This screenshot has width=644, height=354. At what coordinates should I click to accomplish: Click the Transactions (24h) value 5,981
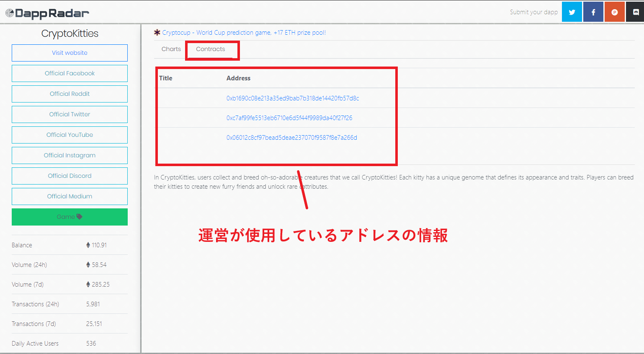[93, 304]
